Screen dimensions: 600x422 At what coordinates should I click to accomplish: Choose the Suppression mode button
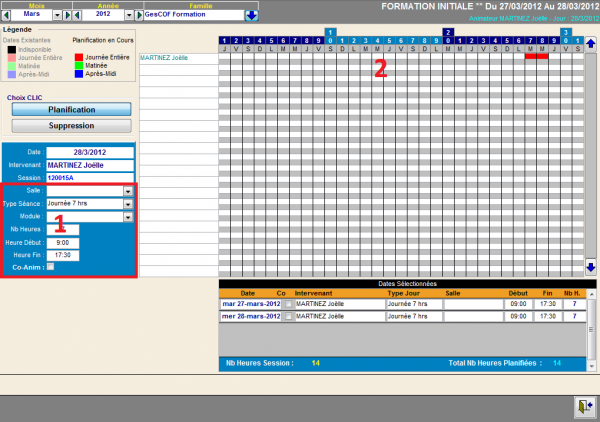(71, 126)
